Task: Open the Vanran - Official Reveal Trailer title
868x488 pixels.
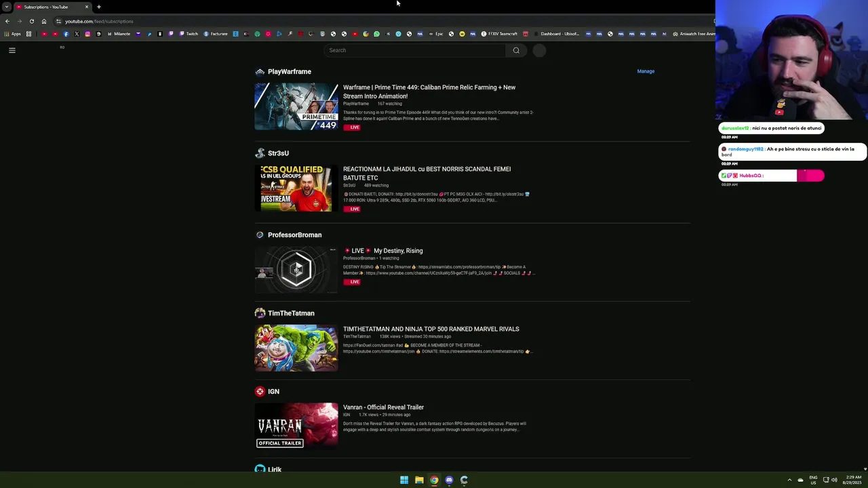Action: click(x=383, y=407)
